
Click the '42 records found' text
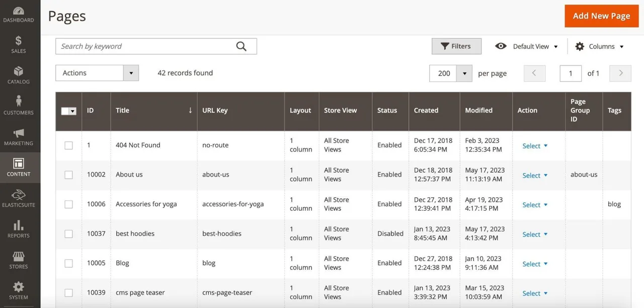point(185,73)
